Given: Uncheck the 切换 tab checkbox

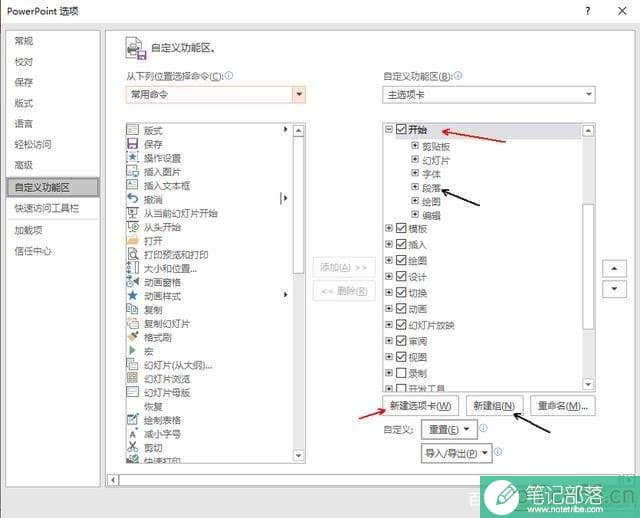Looking at the screenshot, I should [401, 292].
